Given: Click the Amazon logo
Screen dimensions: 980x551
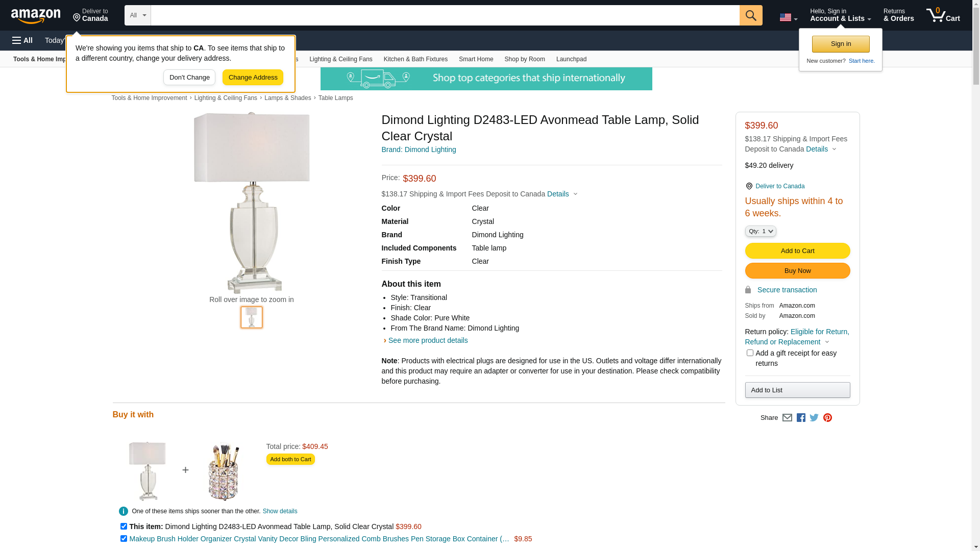Looking at the screenshot, I should click(x=36, y=16).
